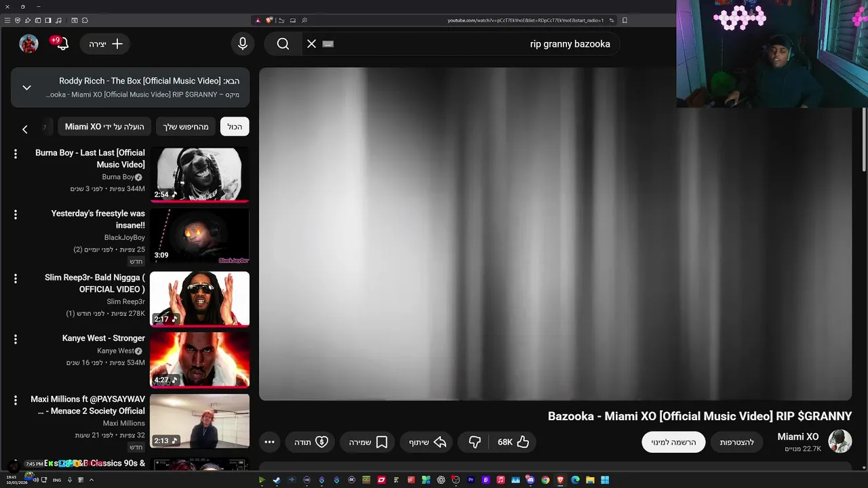The image size is (868, 488).
Task: Open options menu for Burna Boy Last Last
Action: 15,154
